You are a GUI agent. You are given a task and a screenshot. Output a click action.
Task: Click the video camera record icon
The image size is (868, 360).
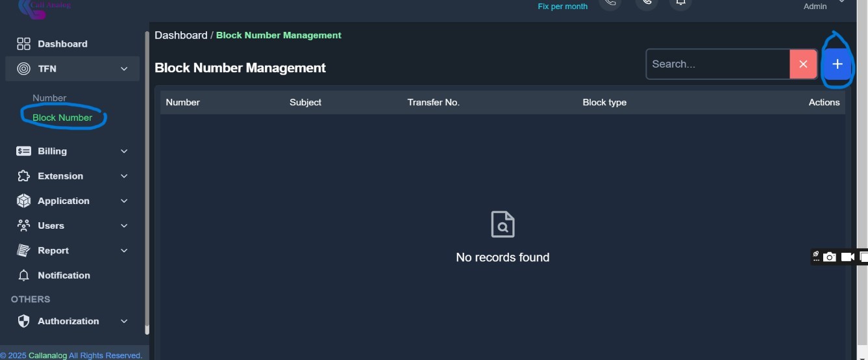click(x=847, y=257)
